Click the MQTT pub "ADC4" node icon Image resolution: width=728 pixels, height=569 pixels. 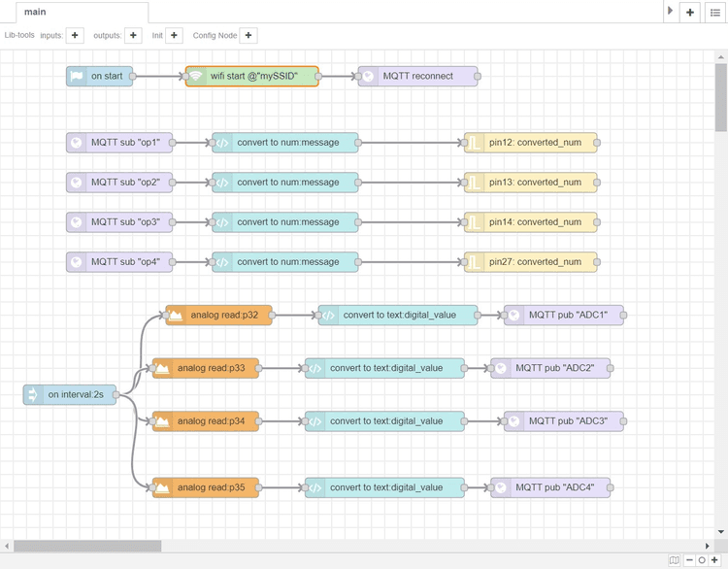click(501, 487)
